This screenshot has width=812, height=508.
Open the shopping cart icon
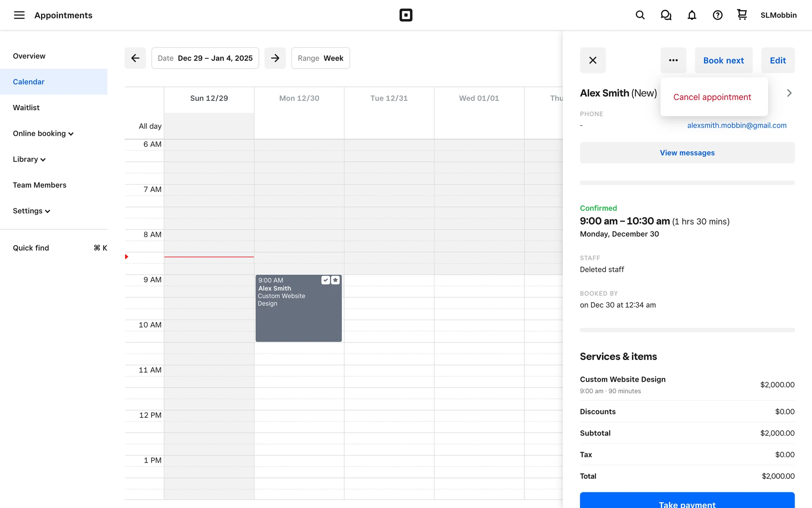[x=742, y=15]
